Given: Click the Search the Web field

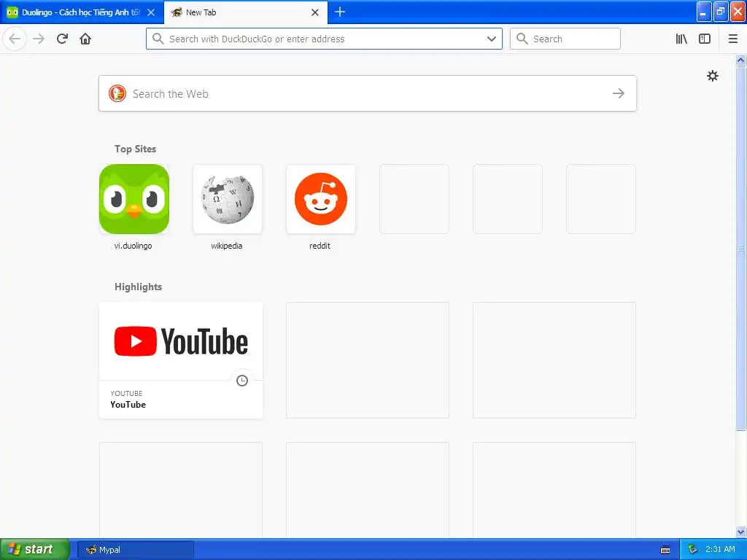Looking at the screenshot, I should 368,93.
